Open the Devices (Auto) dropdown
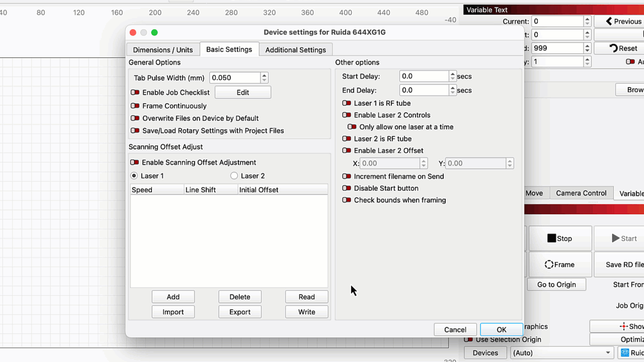 tap(562, 353)
